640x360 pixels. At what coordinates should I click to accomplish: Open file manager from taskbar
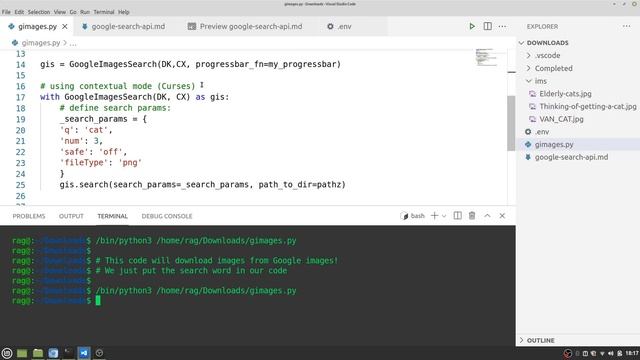click(x=38, y=353)
